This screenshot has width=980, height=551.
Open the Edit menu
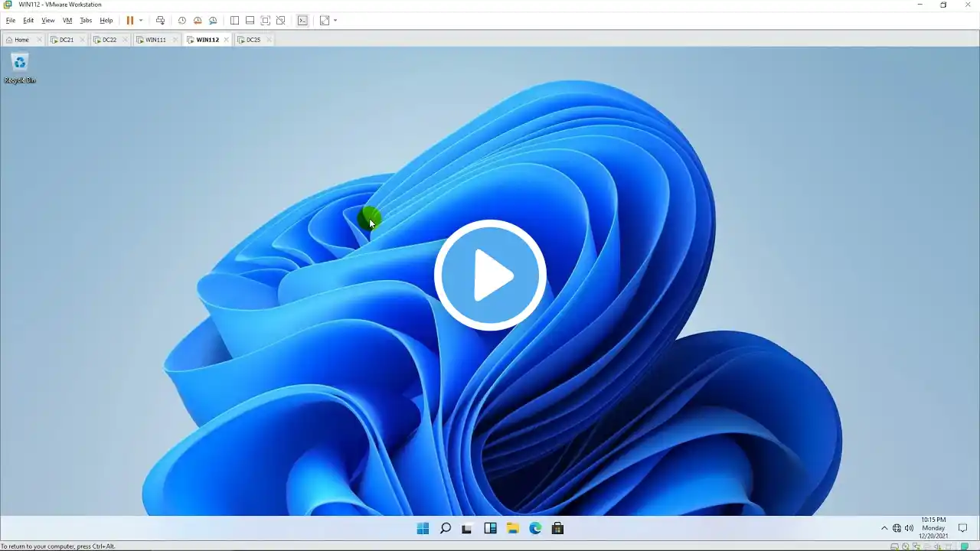(x=28, y=21)
